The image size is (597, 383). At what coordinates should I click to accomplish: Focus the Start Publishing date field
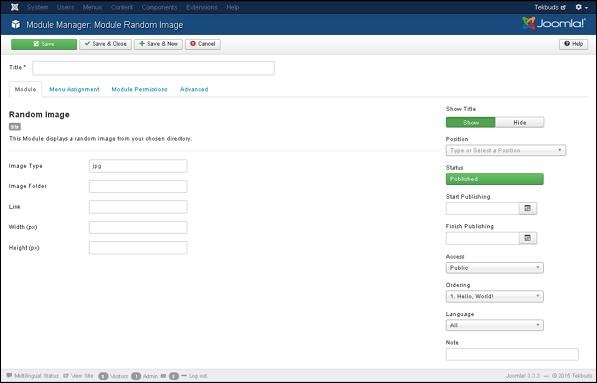[x=483, y=208]
